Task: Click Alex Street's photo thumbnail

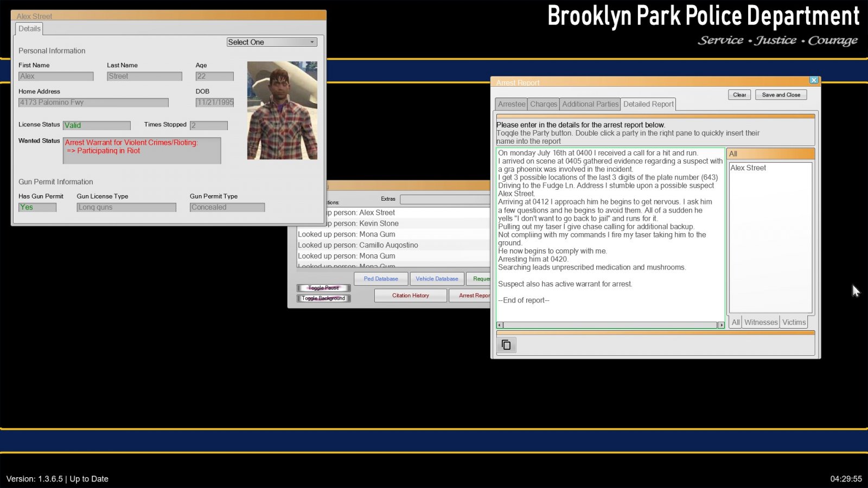Action: coord(282,110)
